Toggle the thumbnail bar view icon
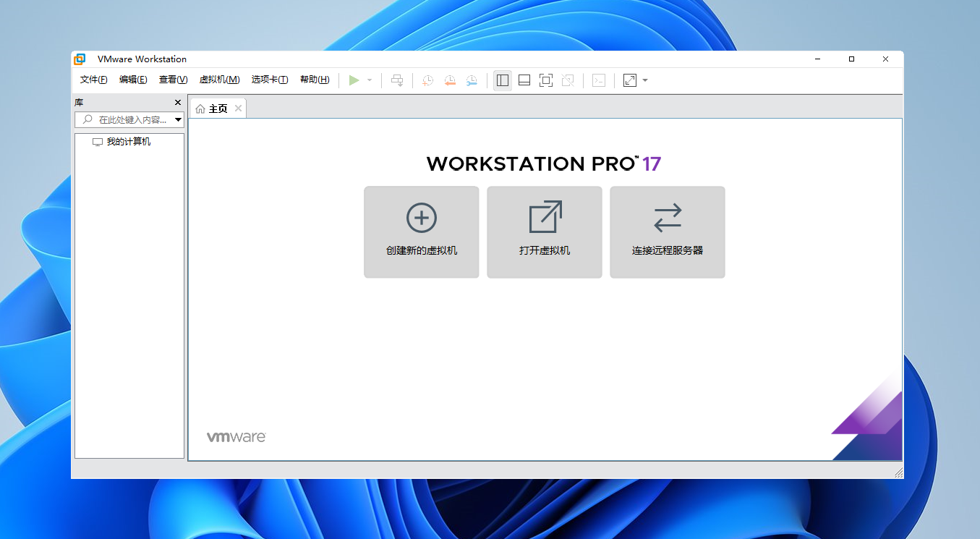The image size is (980, 539). tap(524, 80)
